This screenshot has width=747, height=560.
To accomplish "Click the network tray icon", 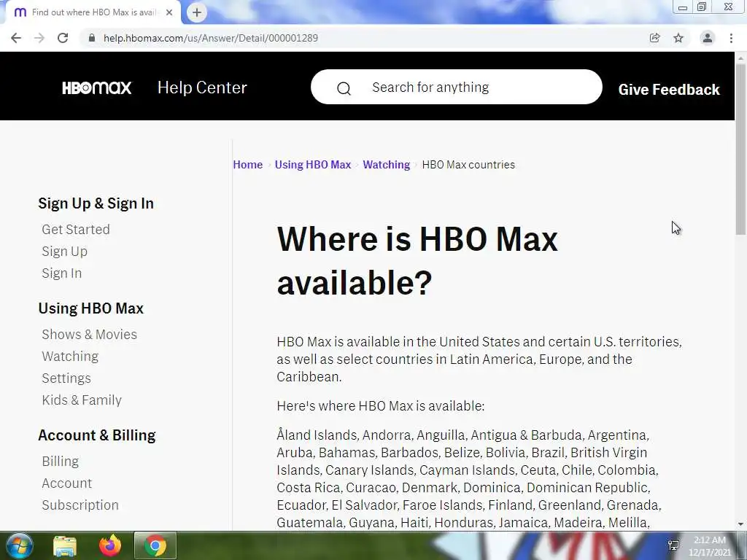I will click(x=673, y=545).
